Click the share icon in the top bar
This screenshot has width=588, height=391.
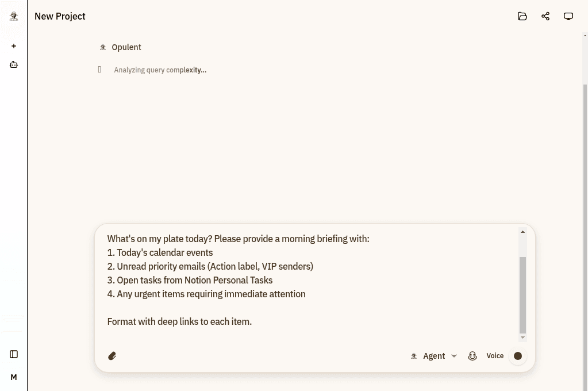coord(545,16)
